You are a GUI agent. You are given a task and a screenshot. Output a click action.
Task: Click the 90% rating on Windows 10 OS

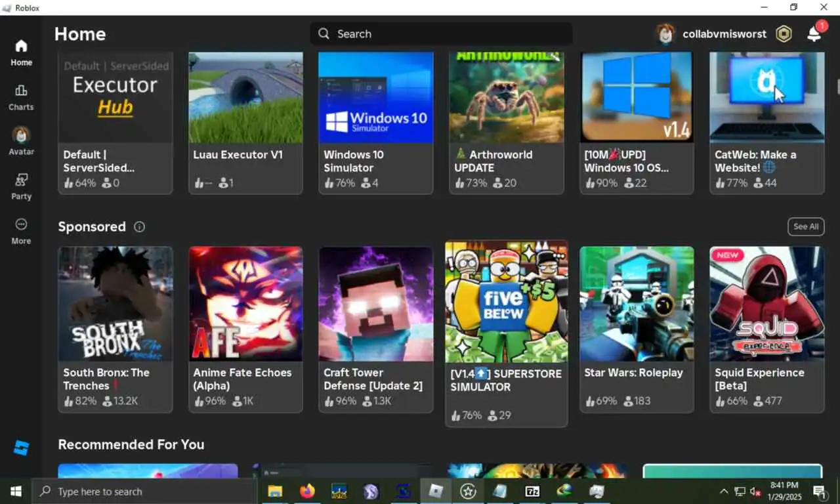601,183
